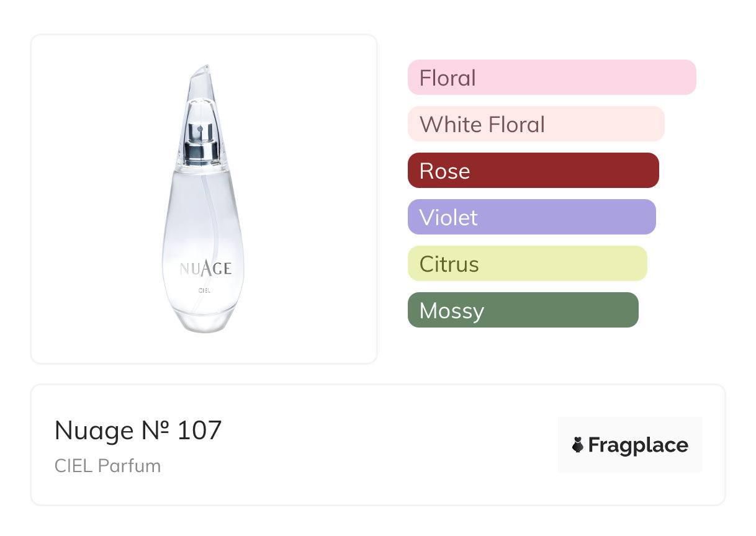Open the Nuage № 107 title
This screenshot has height=536, width=756.
tap(138, 430)
